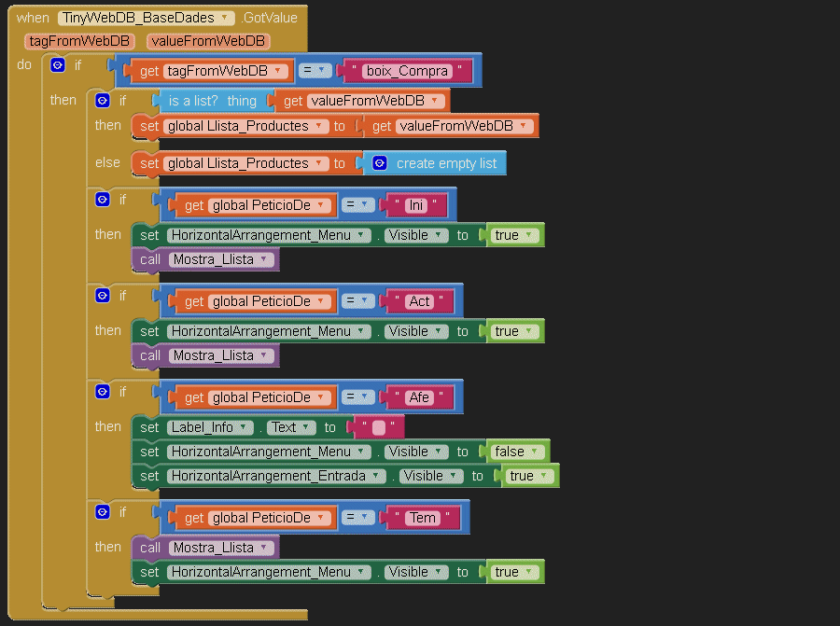Open the Text property dropdown of Label_Info
The height and width of the screenshot is (626, 840).
pyautogui.click(x=288, y=427)
